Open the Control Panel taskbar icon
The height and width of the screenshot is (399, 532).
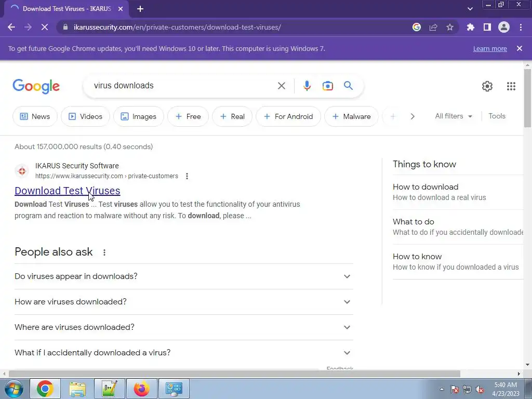(x=174, y=389)
